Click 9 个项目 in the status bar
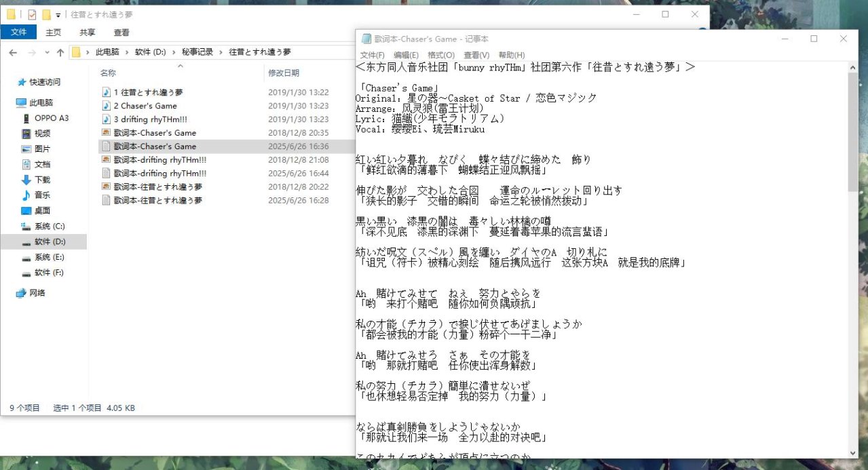 click(x=25, y=408)
